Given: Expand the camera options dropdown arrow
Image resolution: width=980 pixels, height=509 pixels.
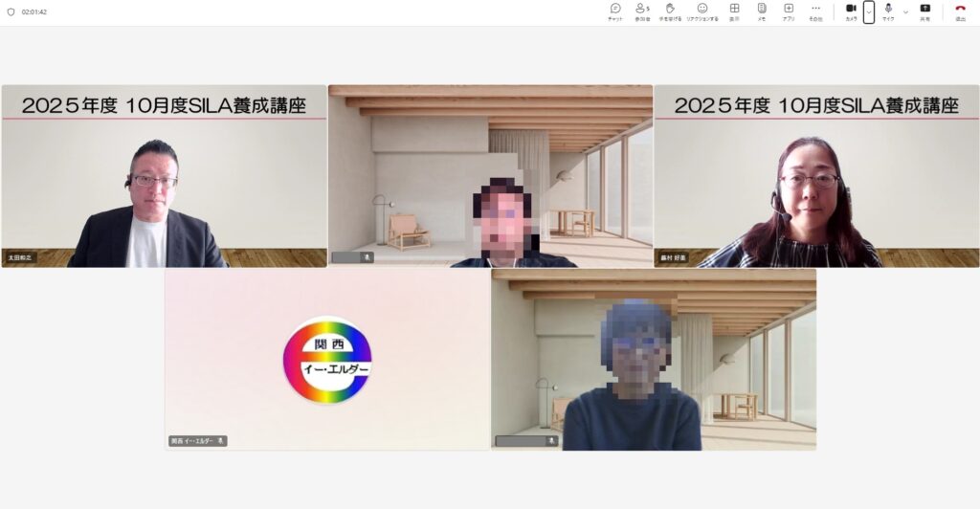Looking at the screenshot, I should [869, 12].
